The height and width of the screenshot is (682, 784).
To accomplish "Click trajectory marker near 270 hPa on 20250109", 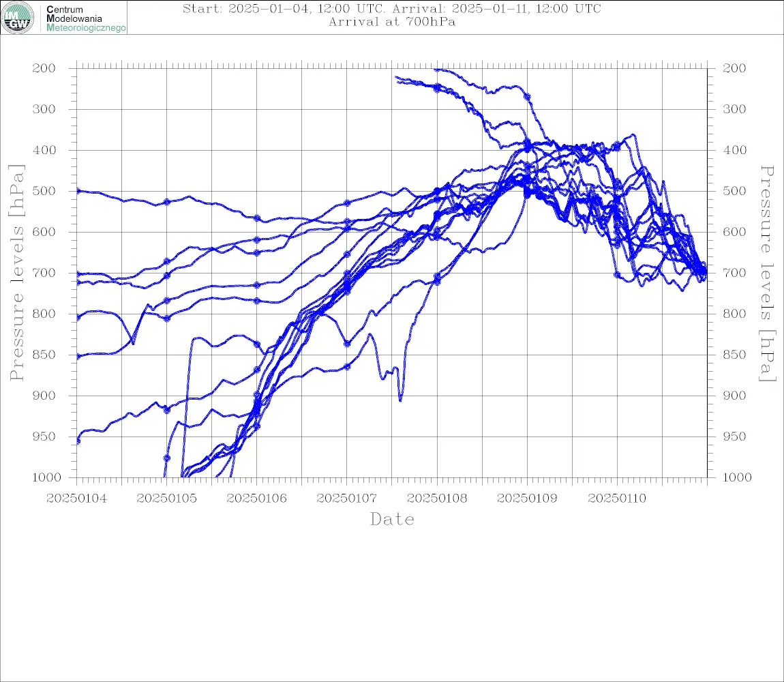I will click(527, 97).
